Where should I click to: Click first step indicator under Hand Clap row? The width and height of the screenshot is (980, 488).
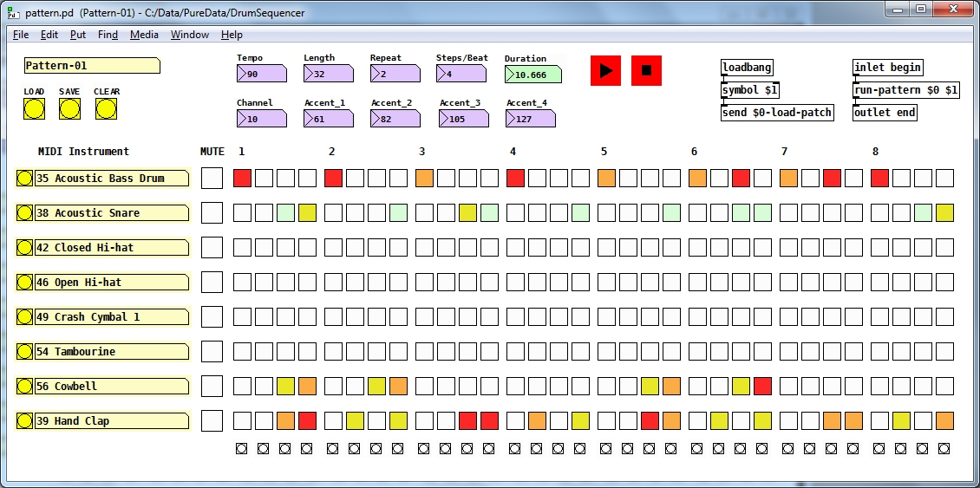click(242, 449)
